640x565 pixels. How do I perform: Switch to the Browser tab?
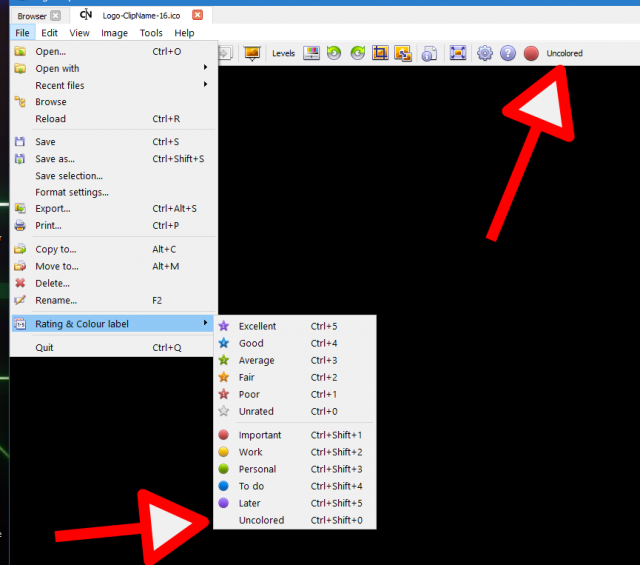tap(32, 16)
